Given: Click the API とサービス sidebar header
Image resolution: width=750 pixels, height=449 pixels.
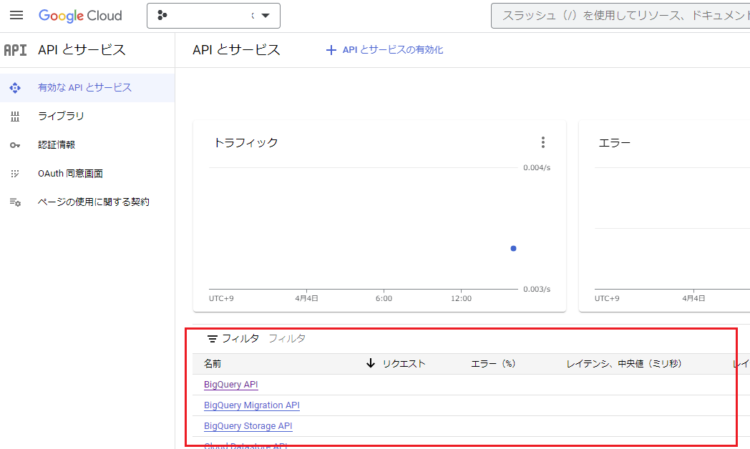Looking at the screenshot, I should click(x=82, y=50).
